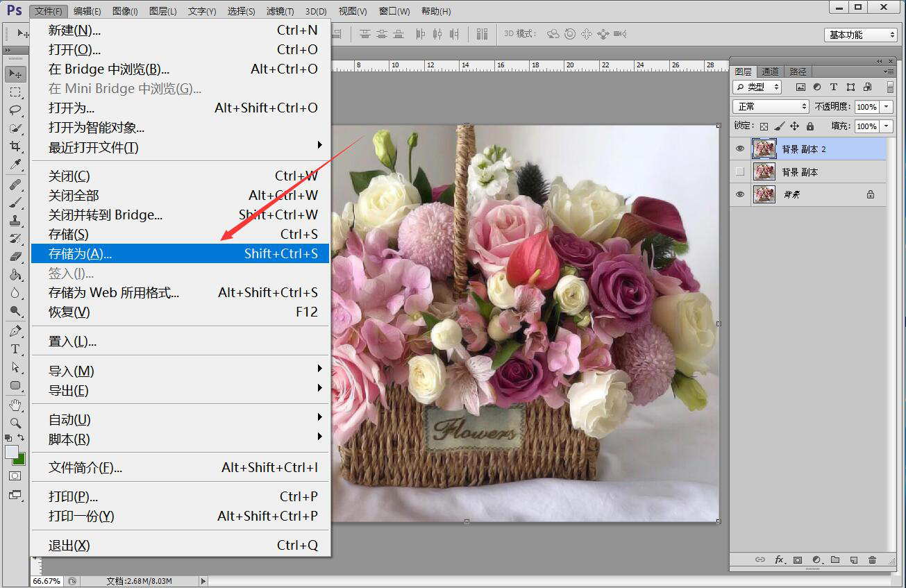Create a new layer with the page icon

click(x=854, y=560)
